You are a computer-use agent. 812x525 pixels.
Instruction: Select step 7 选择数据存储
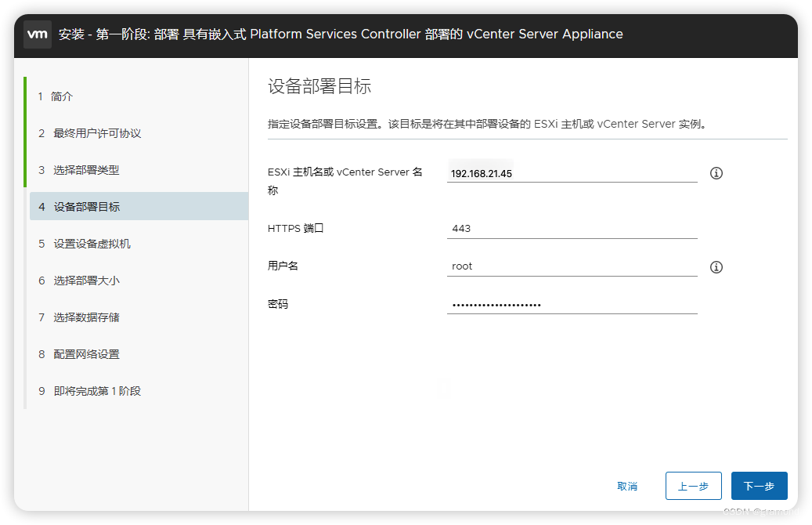point(79,317)
